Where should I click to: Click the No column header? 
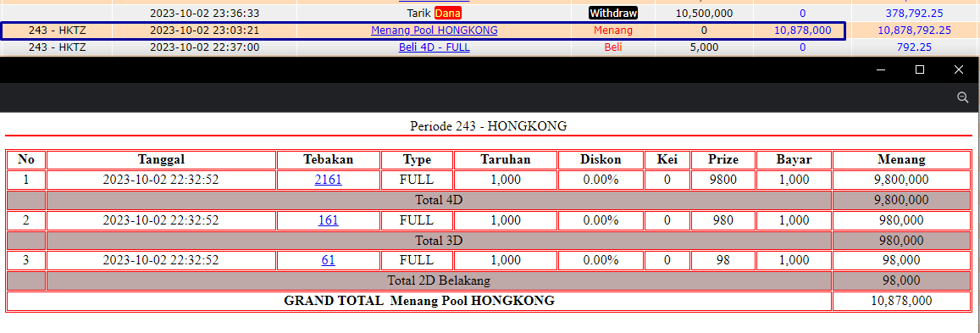[26, 160]
